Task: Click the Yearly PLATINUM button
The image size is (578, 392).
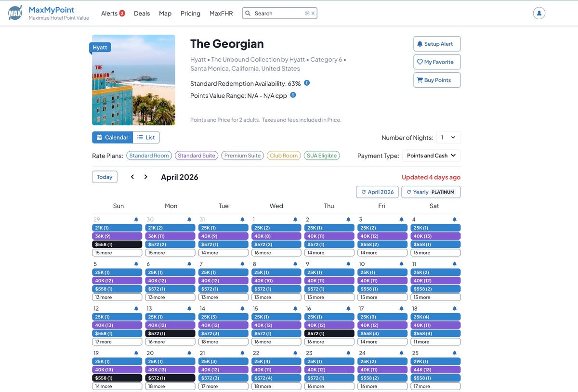Action: point(431,192)
